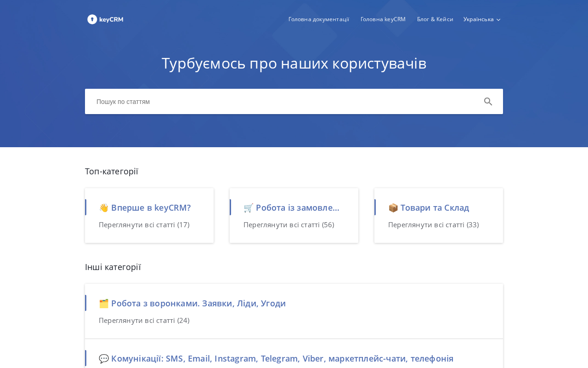Click the keyCRM logo in header
Screen dimensions: 588x368
(105, 19)
